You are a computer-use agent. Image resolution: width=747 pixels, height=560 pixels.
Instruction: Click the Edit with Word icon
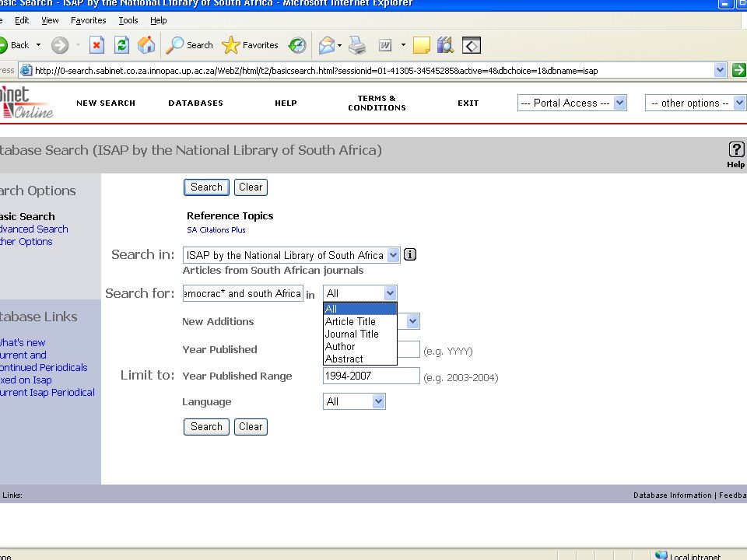385,45
